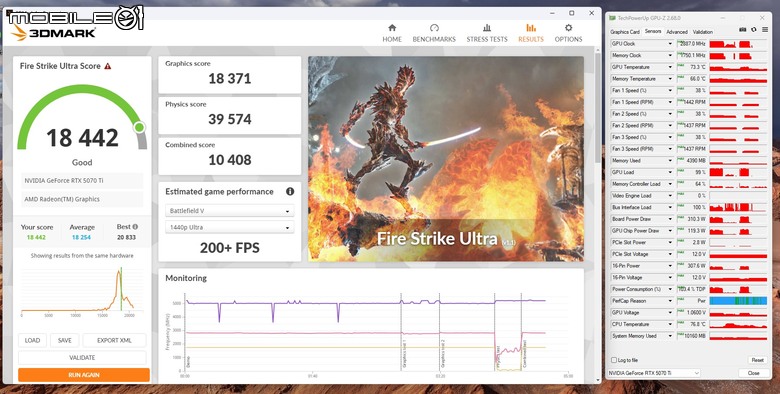Click the GPU Clock history graph in GPU-Z
This screenshot has height=394, width=780.
(x=738, y=44)
